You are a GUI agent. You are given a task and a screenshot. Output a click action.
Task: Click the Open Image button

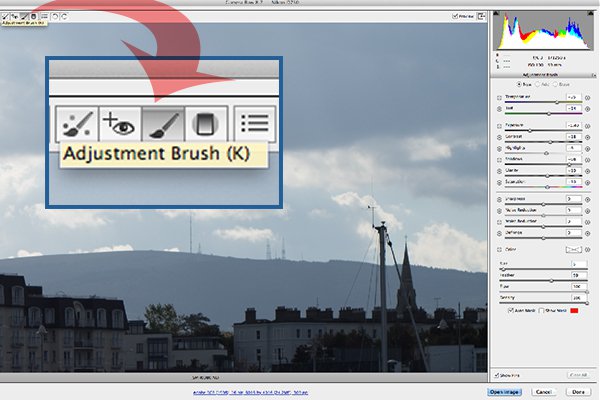click(x=504, y=392)
